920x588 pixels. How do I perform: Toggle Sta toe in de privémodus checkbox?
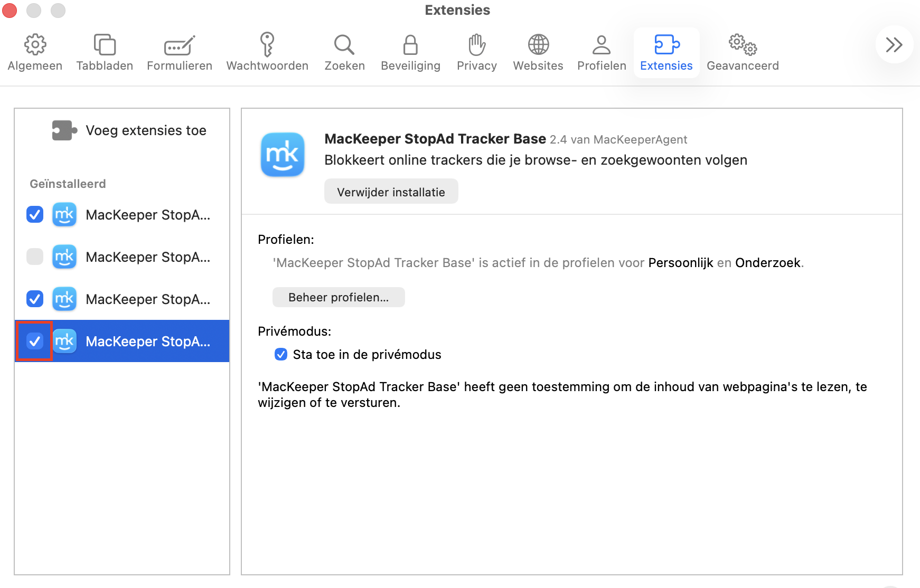tap(281, 354)
